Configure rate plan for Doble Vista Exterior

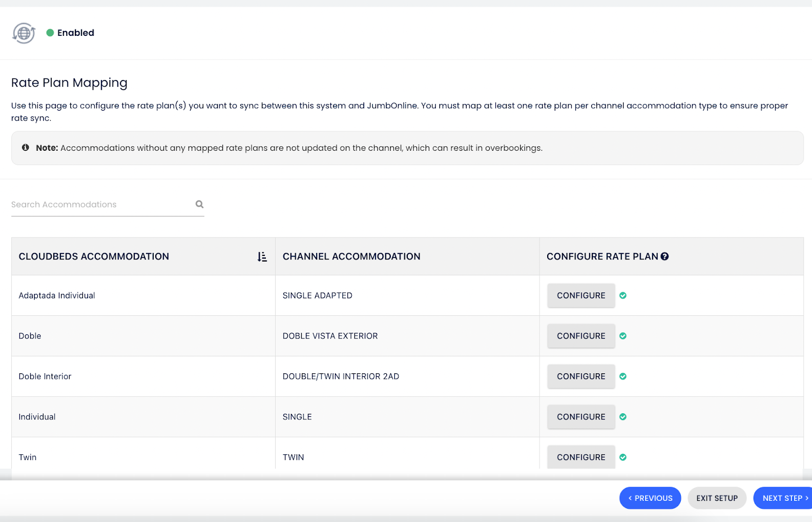581,336
